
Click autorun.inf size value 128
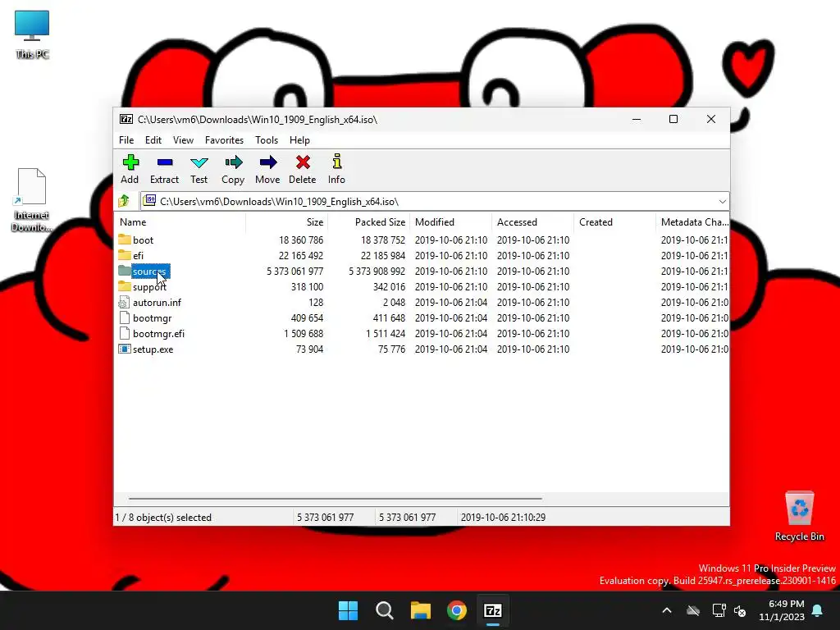(x=316, y=302)
